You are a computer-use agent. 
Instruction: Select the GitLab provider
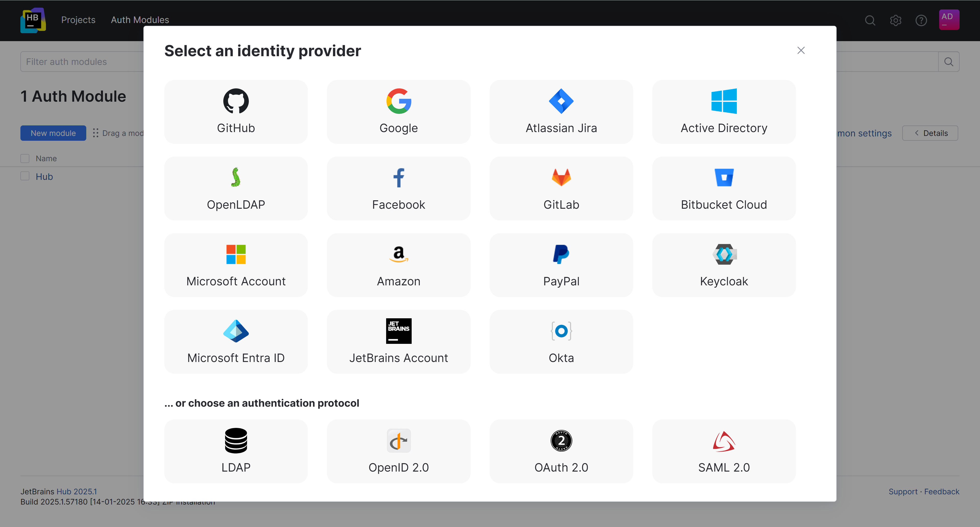(561, 189)
